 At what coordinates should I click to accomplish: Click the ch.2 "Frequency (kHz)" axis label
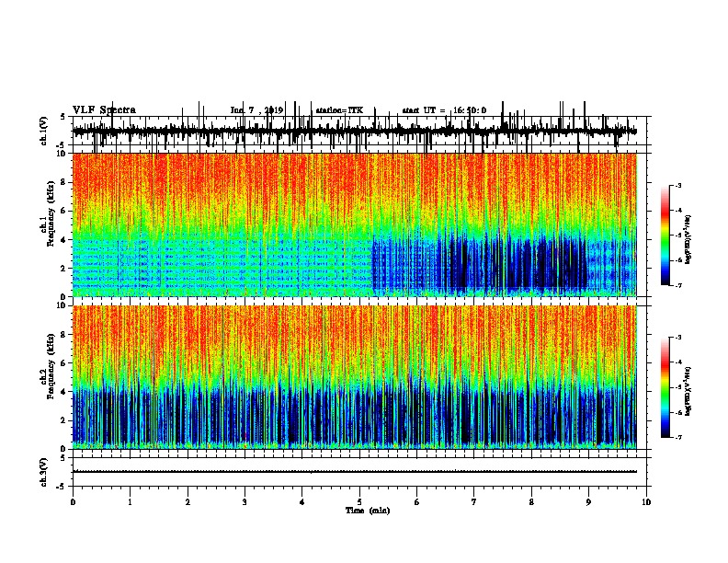click(x=51, y=365)
